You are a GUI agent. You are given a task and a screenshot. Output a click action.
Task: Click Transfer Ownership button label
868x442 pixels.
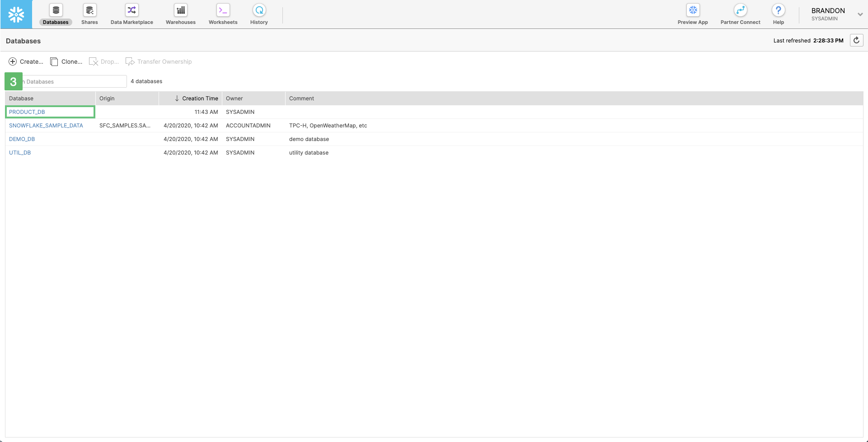164,61
